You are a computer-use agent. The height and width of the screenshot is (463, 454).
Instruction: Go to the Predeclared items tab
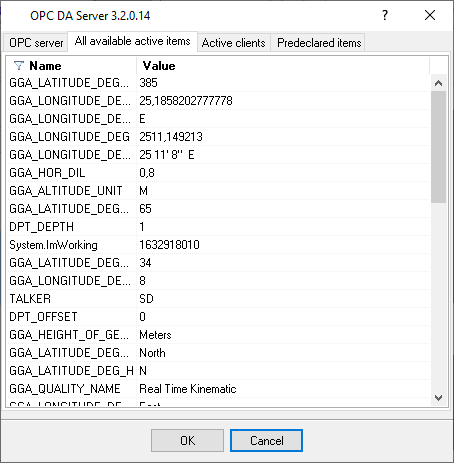coord(319,43)
